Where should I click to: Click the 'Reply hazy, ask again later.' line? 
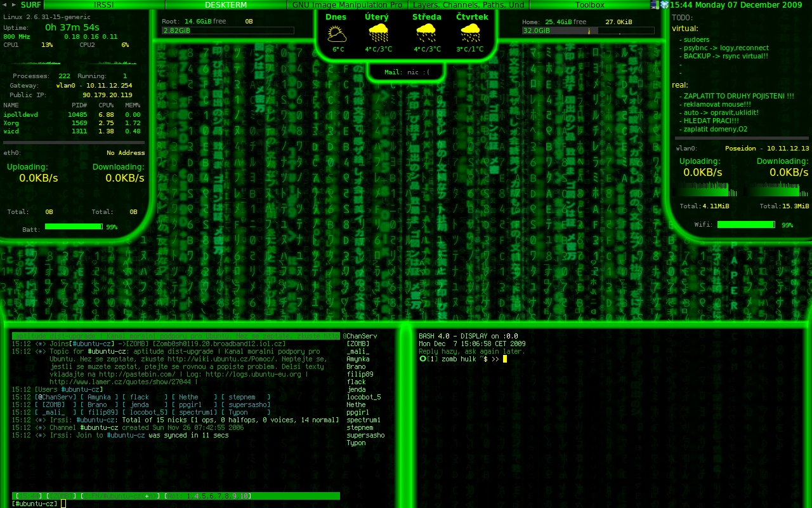coord(472,351)
